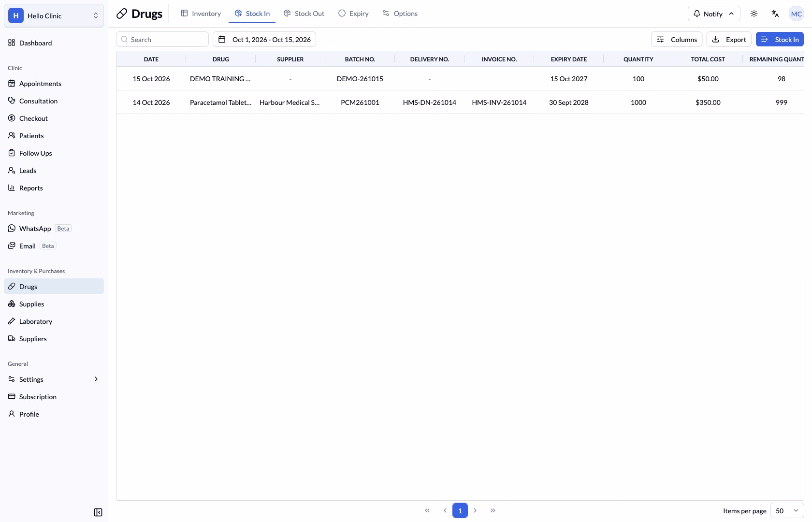Open Suppliers page
Image resolution: width=812 pixels, height=522 pixels.
[54, 339]
